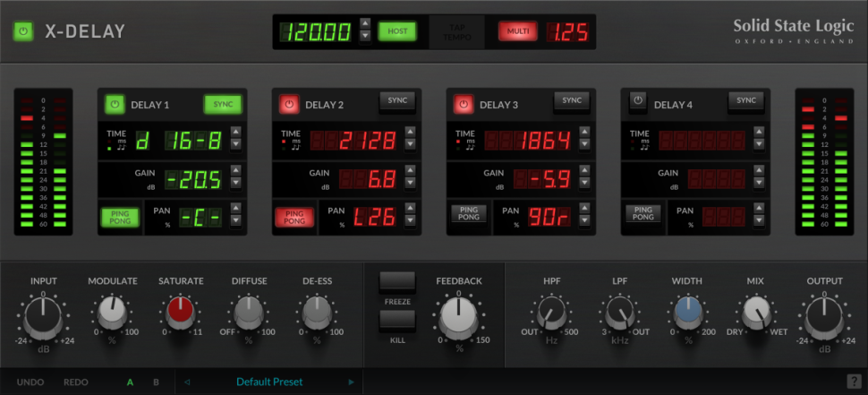Enable SYNC on Delay 3

point(572,101)
